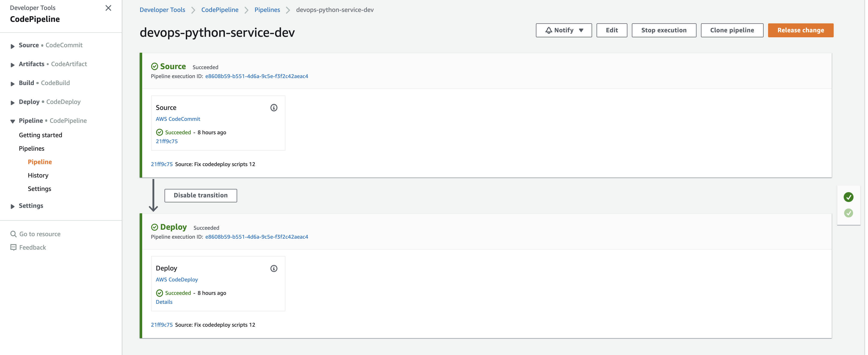
Task: Click the Stop execution button
Action: 663,30
